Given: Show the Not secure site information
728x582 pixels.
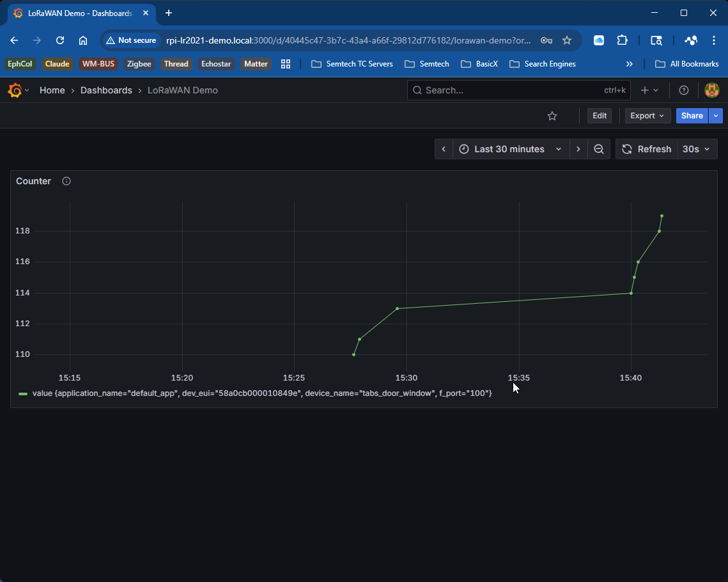Looking at the screenshot, I should click(132, 40).
